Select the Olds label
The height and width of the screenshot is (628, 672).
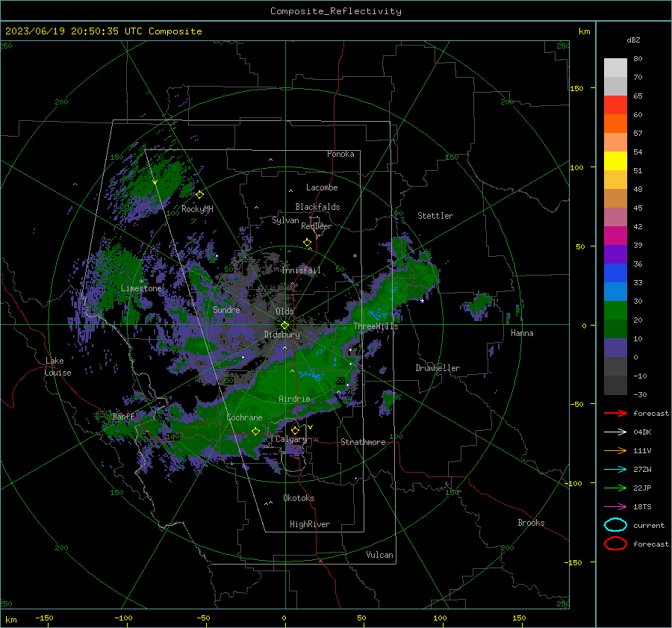[284, 311]
